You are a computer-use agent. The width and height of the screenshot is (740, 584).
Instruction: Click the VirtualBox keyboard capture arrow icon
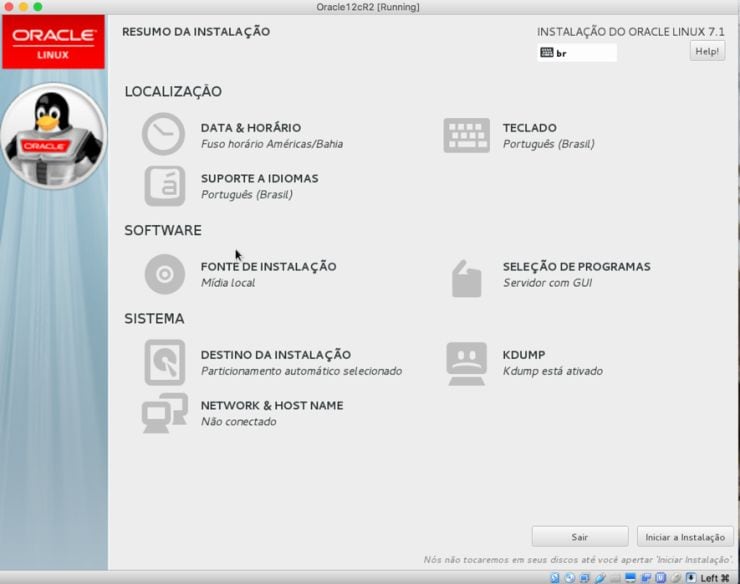[691, 578]
